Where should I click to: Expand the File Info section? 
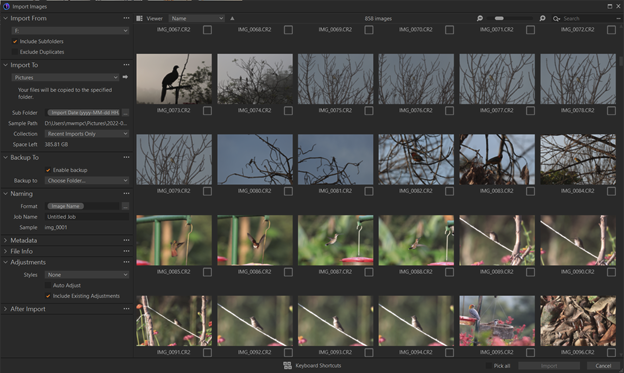tap(5, 251)
